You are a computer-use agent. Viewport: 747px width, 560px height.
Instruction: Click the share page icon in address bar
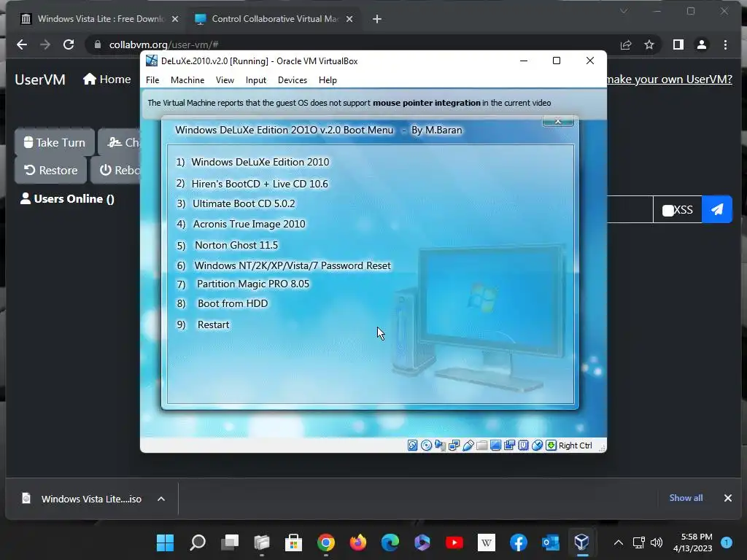click(626, 44)
